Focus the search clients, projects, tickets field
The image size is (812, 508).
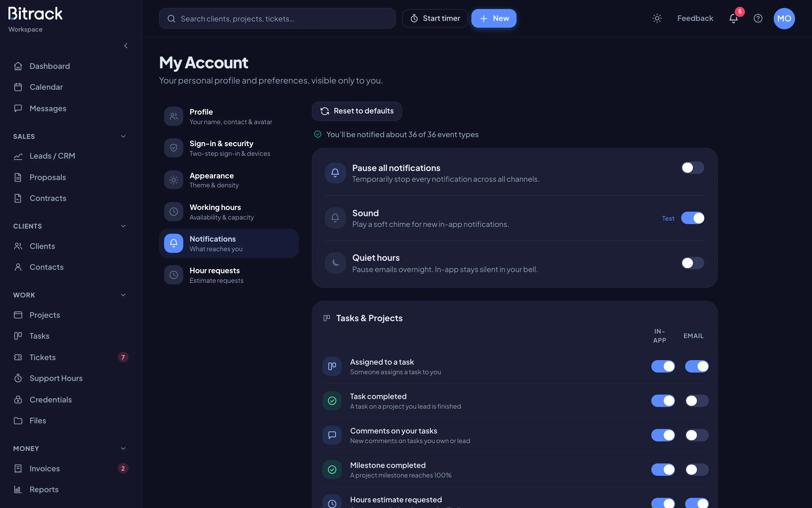tap(277, 18)
